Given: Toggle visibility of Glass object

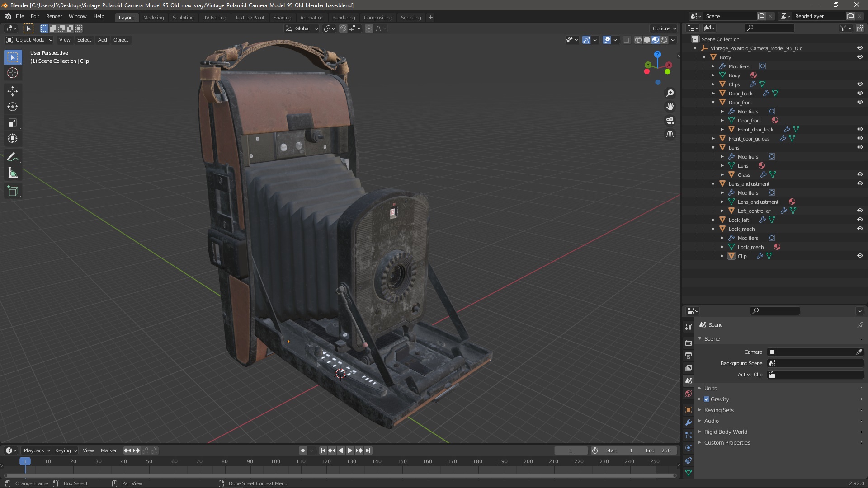Looking at the screenshot, I should click(860, 174).
